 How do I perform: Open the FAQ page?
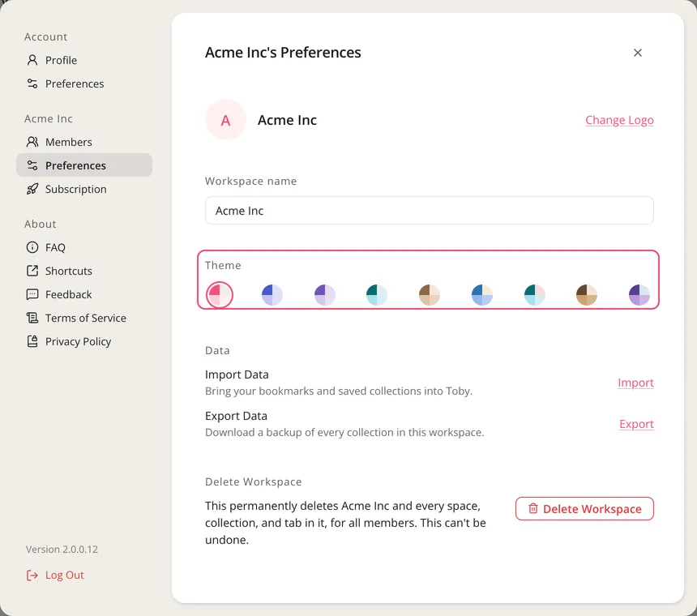click(55, 247)
